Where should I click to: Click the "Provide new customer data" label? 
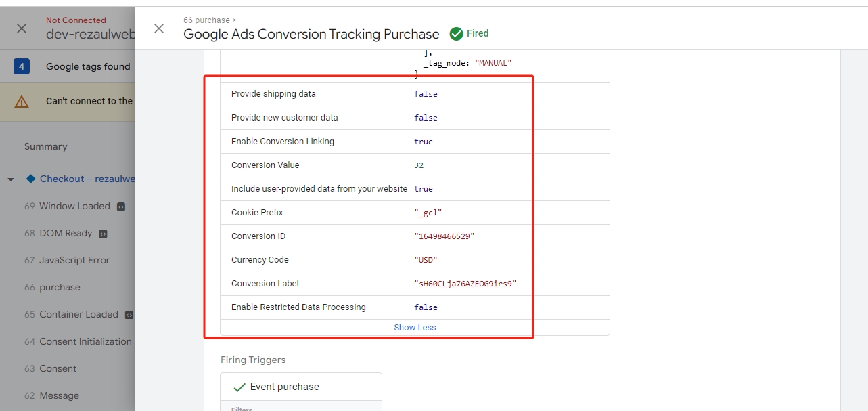[284, 117]
